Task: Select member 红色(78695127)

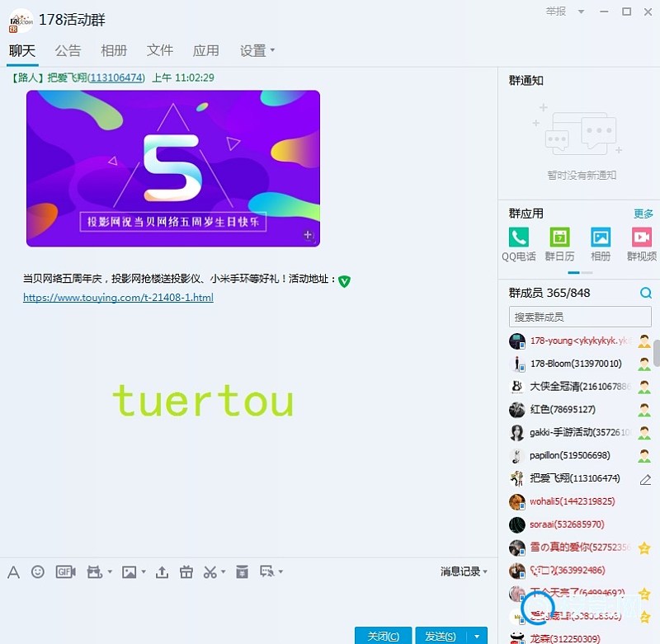Action: [580, 410]
